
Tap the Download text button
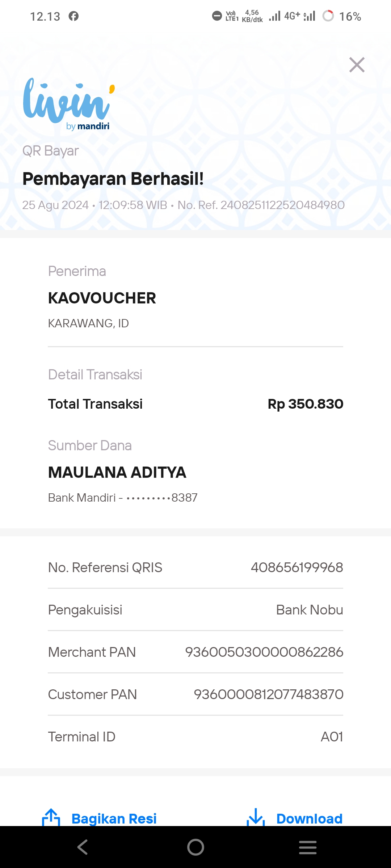click(309, 819)
